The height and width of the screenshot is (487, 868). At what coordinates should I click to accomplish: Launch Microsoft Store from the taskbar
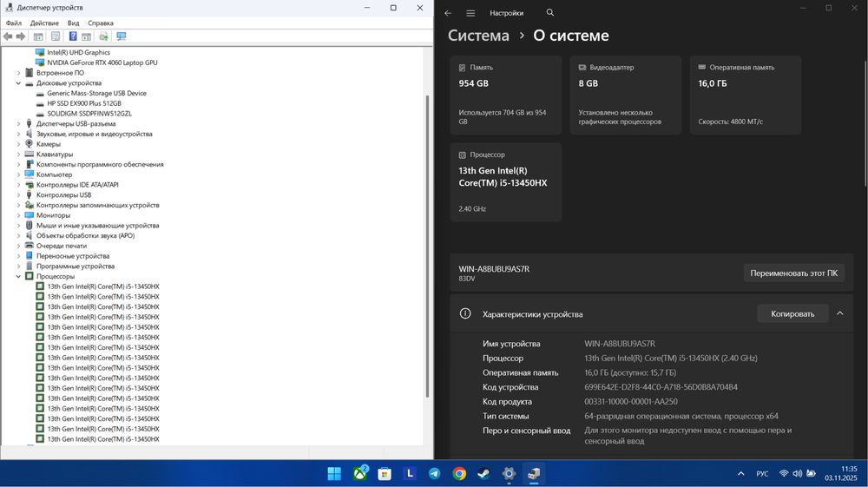[x=385, y=474]
